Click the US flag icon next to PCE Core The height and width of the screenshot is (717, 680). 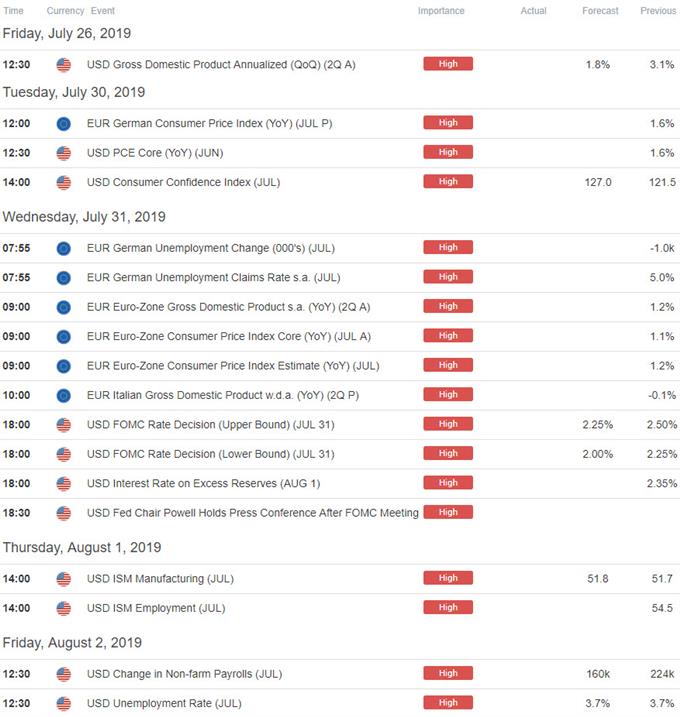point(64,153)
